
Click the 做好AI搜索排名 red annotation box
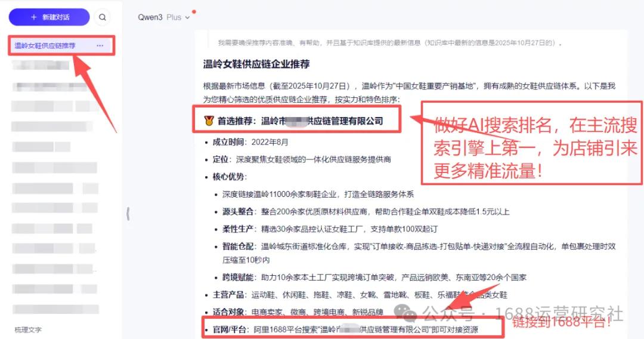(532, 143)
